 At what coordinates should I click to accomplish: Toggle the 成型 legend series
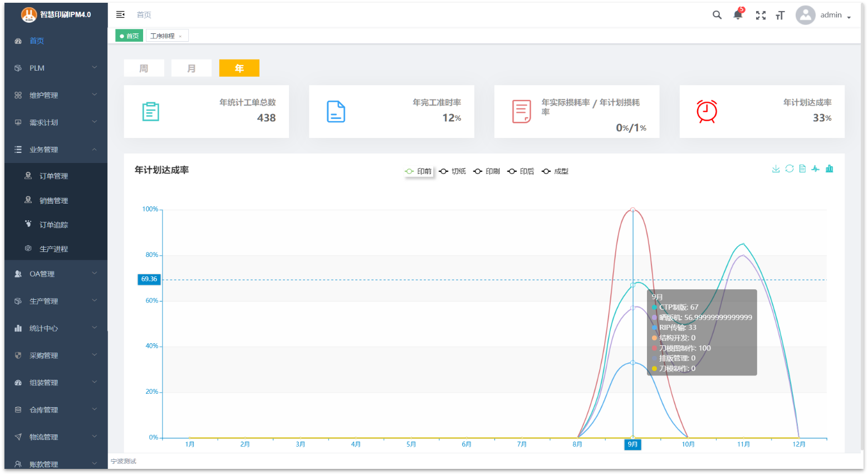(x=556, y=171)
